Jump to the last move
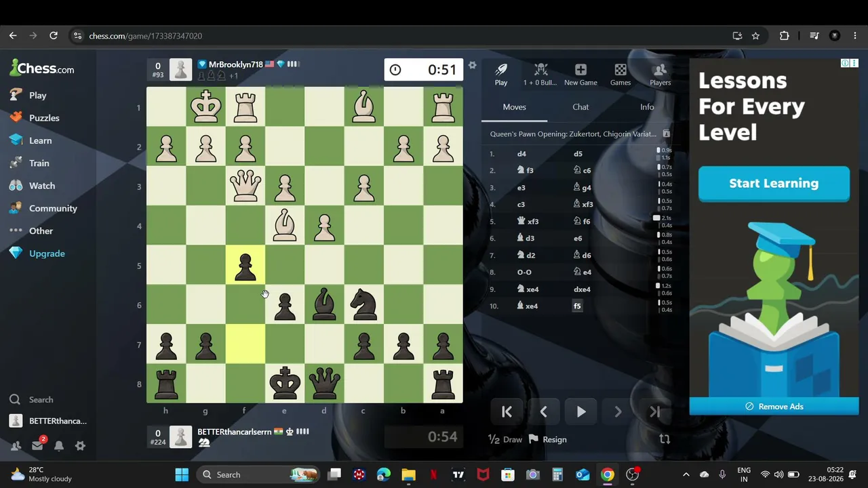 [x=654, y=411]
